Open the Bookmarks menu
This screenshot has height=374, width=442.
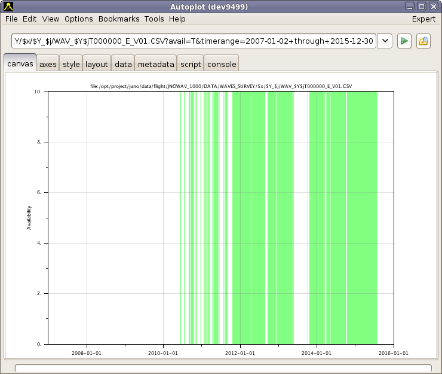[x=119, y=19]
